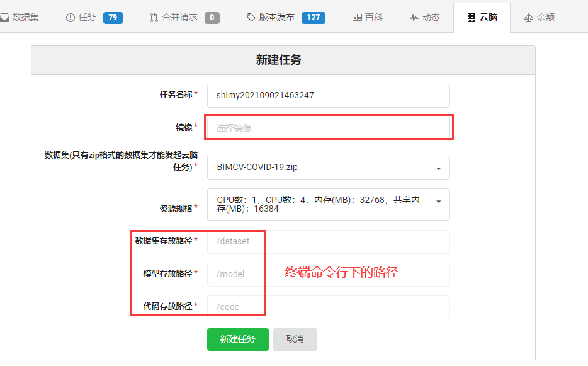Click the 代码存放路径 label
This screenshot has height=366, width=588.
(x=168, y=306)
